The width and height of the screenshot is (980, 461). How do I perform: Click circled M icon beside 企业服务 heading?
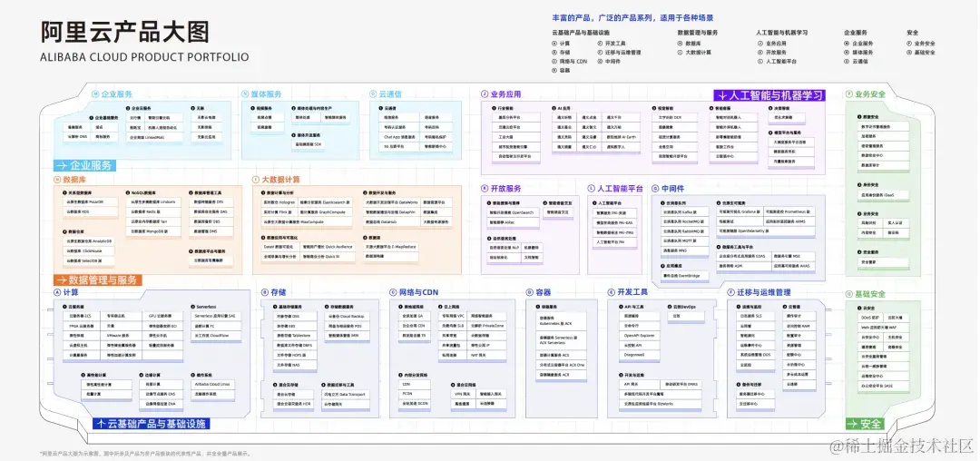95,94
